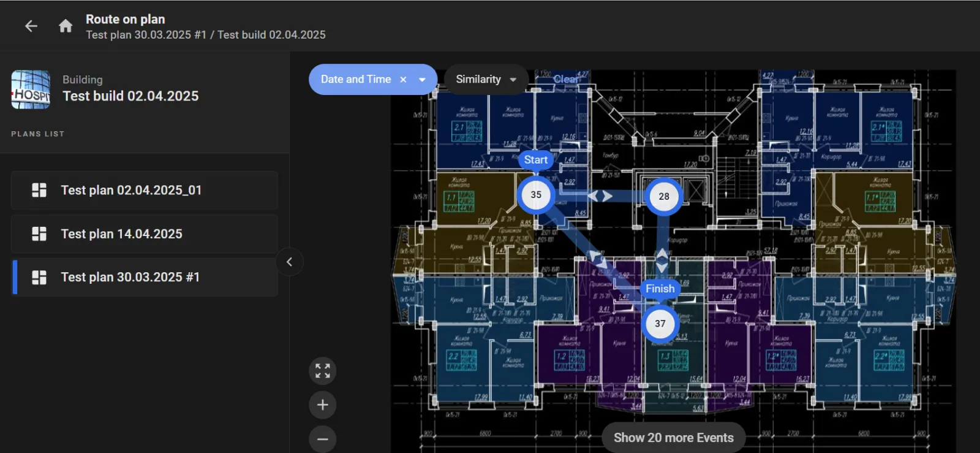Remove the Date and Time filter
Image resolution: width=980 pixels, height=453 pixels.
coord(403,80)
